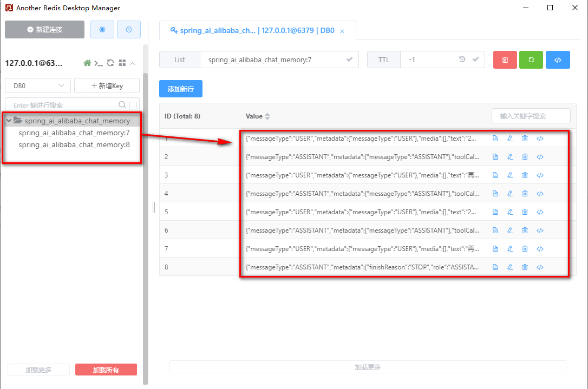Open the grid menu icon for connection
The height and width of the screenshot is (389, 588).
[122, 63]
